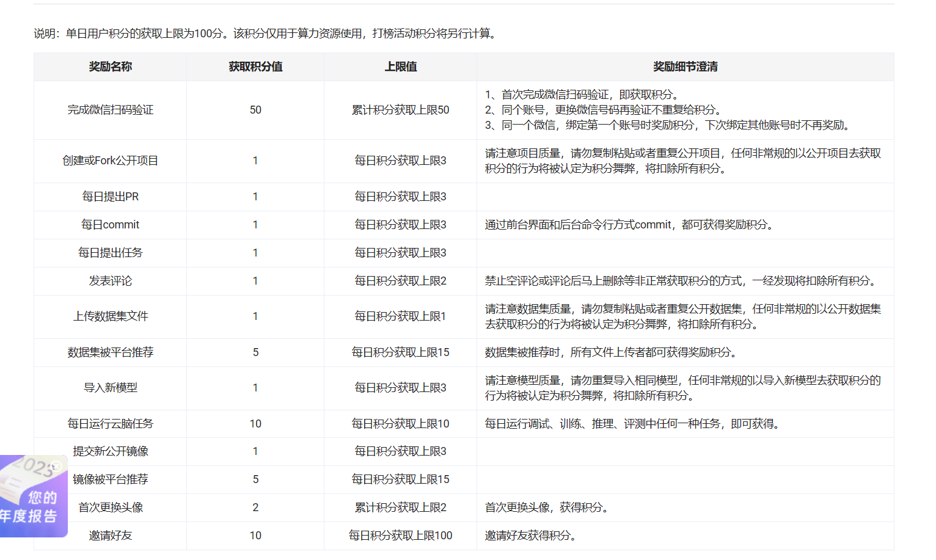Click the limit cell in 提交新公开镜像 row
The width and height of the screenshot is (936, 560).
[x=401, y=451]
